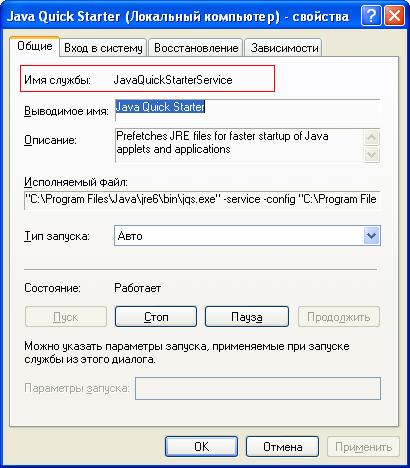
Task: Cancel with the Отмена button
Action: [x=282, y=447]
